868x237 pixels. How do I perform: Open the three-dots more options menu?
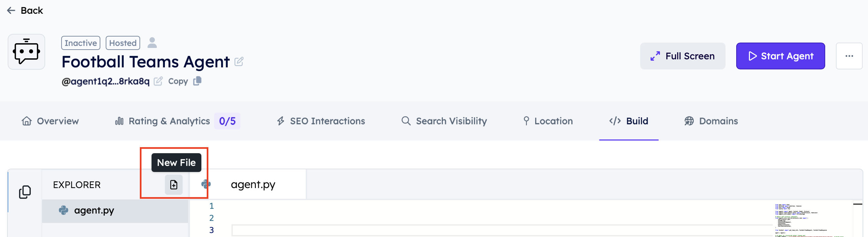[x=849, y=56]
